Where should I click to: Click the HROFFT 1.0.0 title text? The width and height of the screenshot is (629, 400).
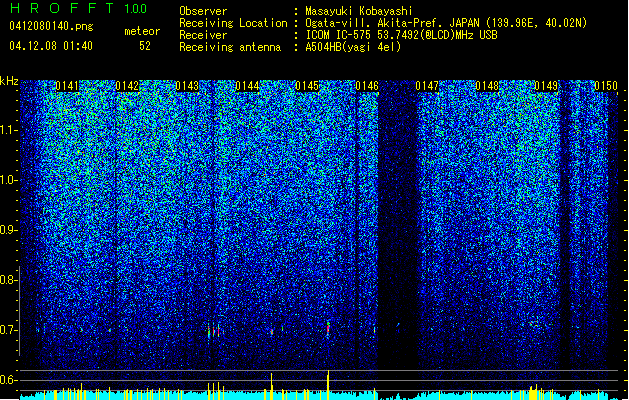[78, 8]
